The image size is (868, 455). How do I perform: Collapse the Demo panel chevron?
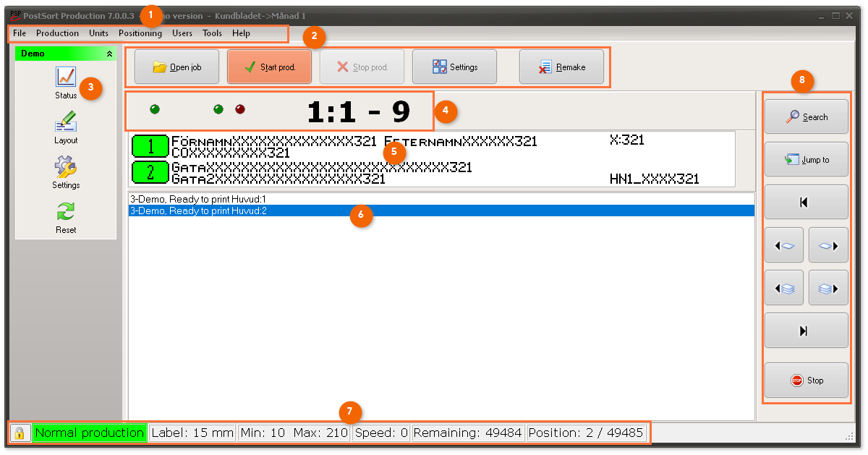tap(109, 54)
